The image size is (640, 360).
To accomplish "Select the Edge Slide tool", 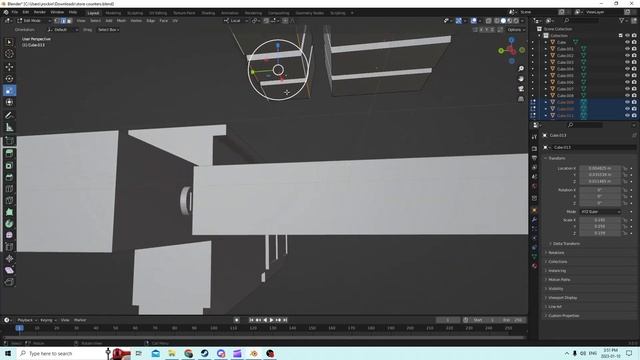I will pos(9,247).
